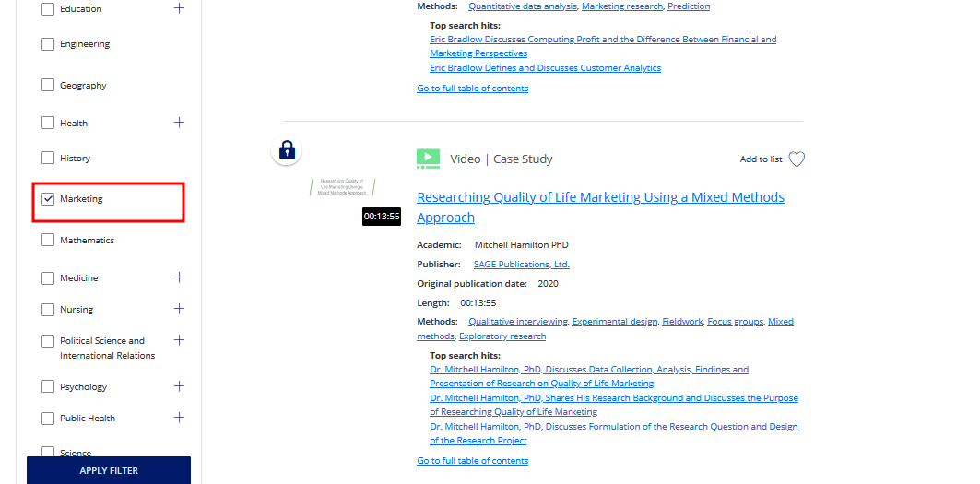Screen dimensions: 980x484
Task: Open Eric Bradlow Defines Customer Analytics link
Action: (545, 68)
